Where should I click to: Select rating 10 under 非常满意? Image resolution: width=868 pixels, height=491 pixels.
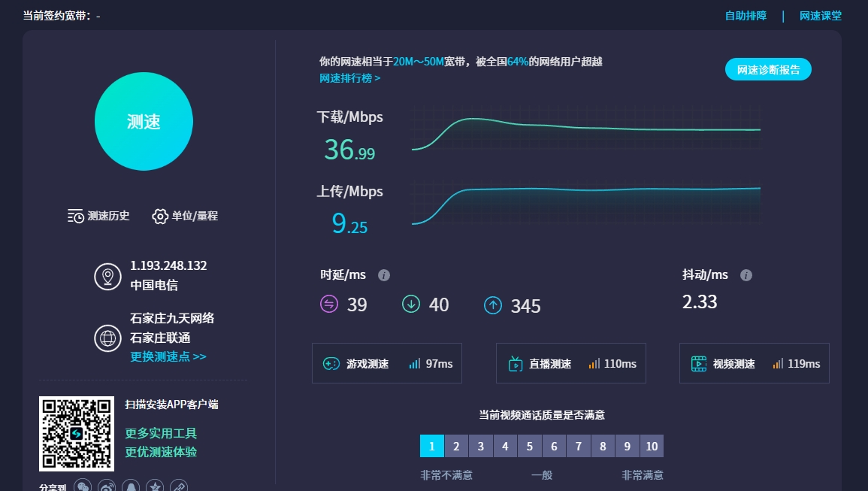(x=651, y=446)
